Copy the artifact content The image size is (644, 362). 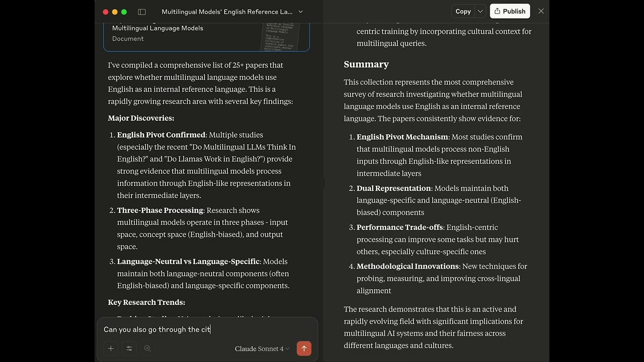[463, 11]
